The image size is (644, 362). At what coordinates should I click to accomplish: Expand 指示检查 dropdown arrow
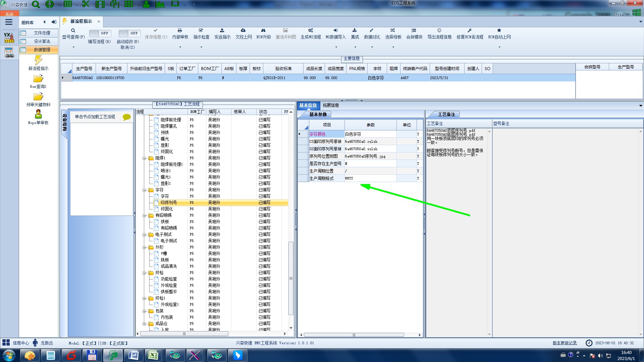click(x=201, y=47)
